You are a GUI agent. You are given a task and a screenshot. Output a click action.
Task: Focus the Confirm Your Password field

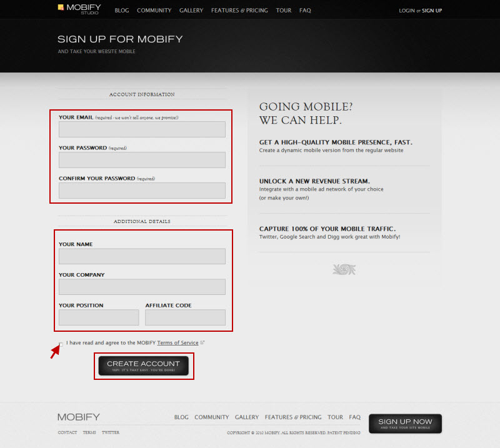pyautogui.click(x=142, y=191)
